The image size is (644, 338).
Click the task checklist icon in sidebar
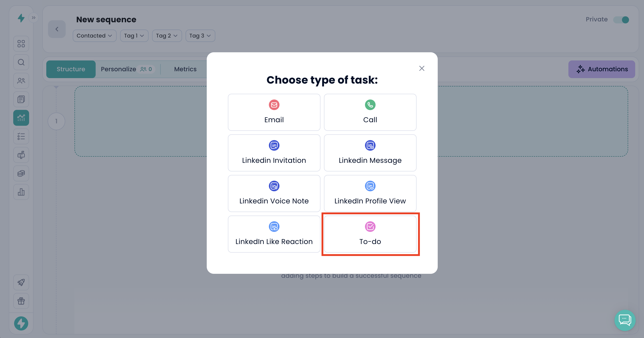tap(21, 136)
